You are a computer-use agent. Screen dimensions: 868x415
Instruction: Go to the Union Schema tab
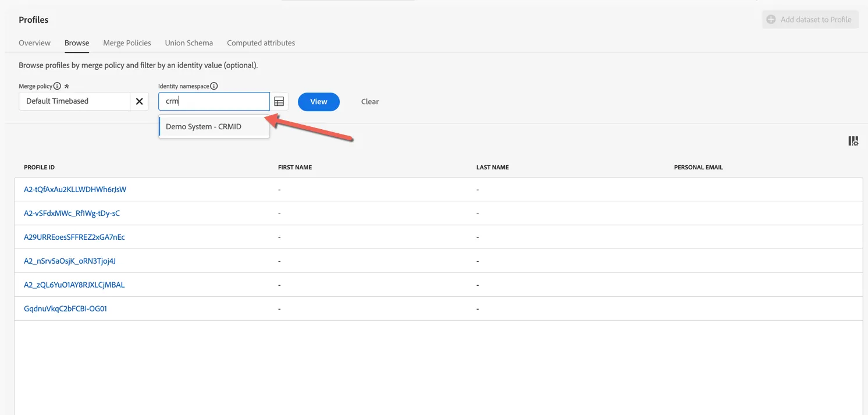coord(189,43)
